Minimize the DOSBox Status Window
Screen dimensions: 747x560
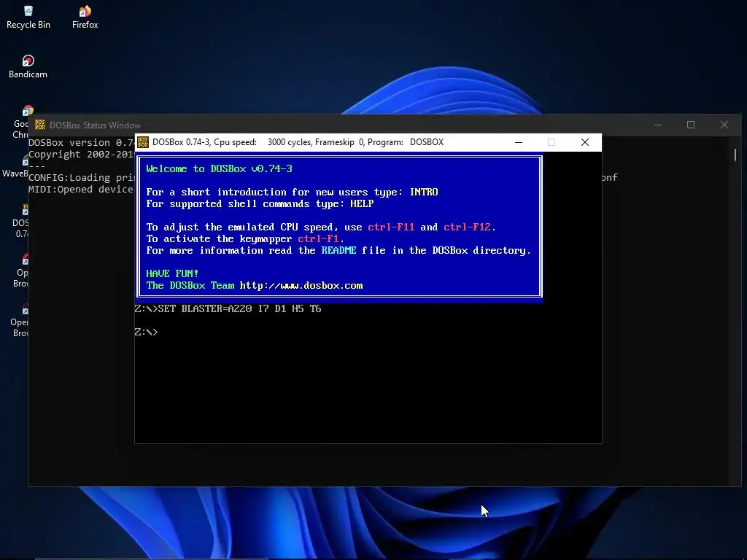658,125
